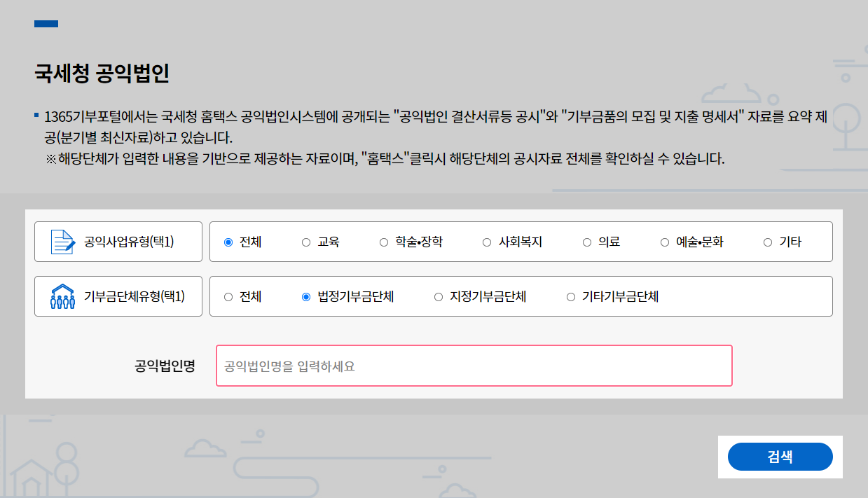
Task: Pick the 기타기부금단체 radio button
Action: (x=571, y=297)
